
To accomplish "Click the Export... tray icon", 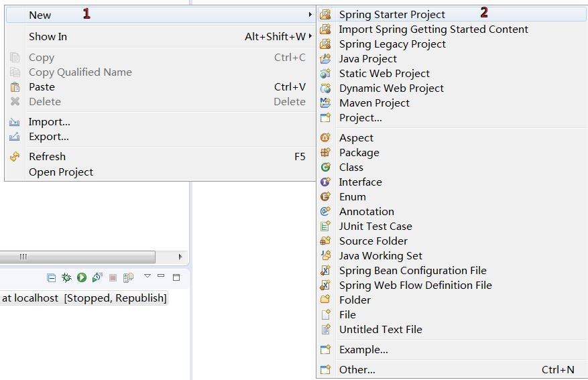I will coord(15,137).
